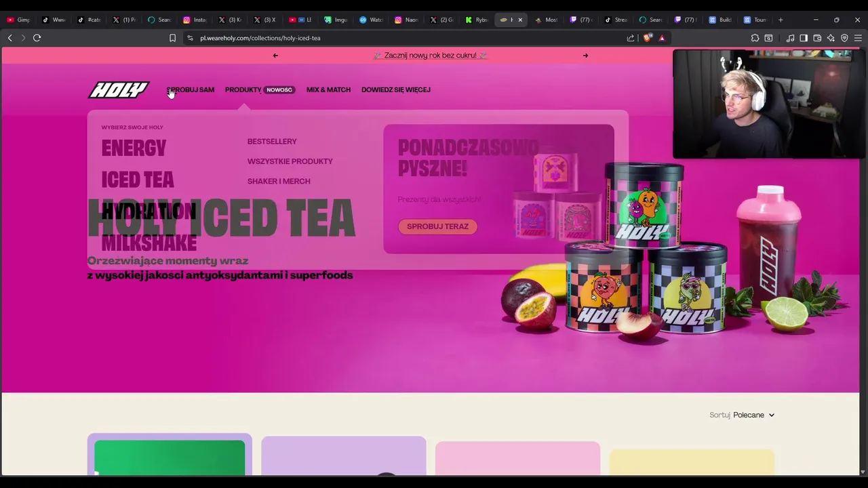Show the next announcement banner message

(585, 56)
